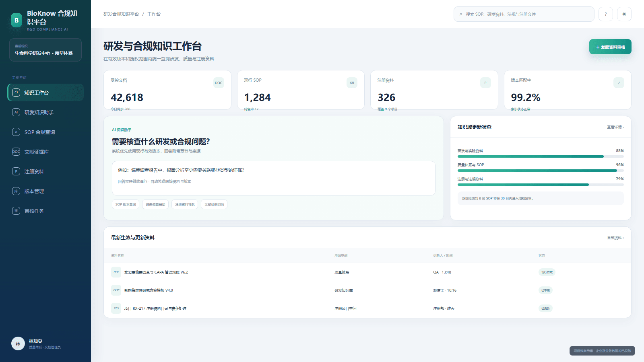Screen dimensions: 644x362
Task: Go to SOP 合规查询
Action: point(45,132)
